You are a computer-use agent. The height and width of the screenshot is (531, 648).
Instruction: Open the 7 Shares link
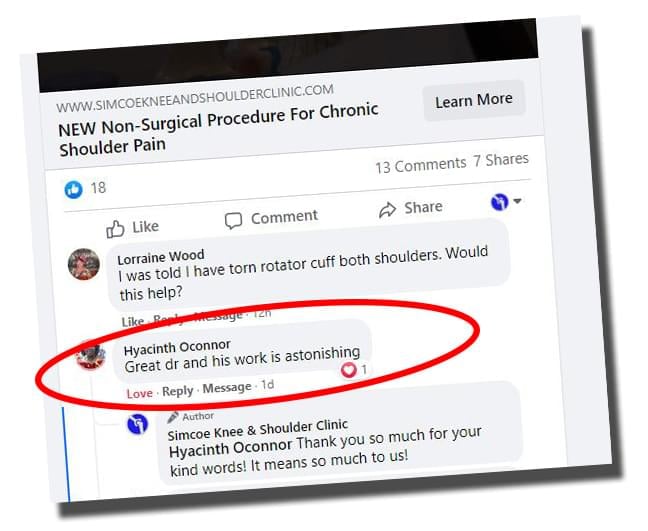501,160
